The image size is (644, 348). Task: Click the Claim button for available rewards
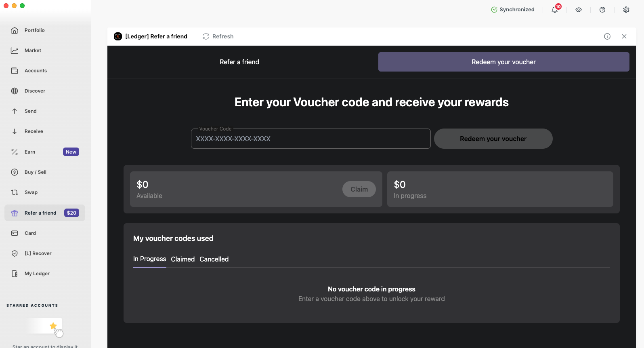coord(359,189)
